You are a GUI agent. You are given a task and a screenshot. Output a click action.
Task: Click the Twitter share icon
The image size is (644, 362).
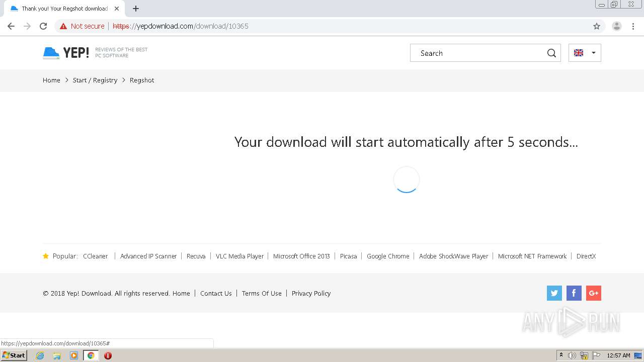tap(554, 293)
